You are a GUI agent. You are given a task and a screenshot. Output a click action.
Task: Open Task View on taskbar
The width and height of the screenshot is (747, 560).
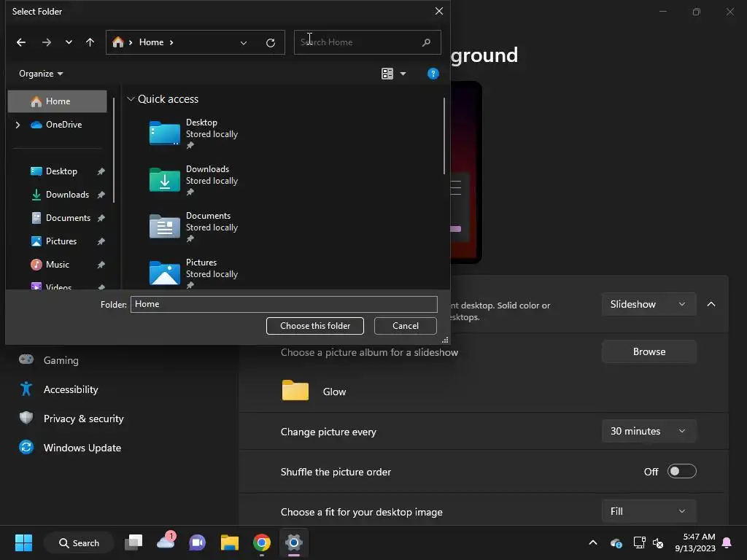pos(133,542)
